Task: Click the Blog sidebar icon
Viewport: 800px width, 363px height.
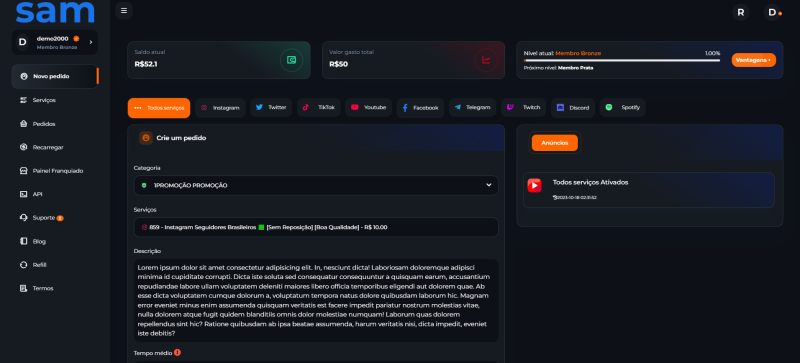Action: pos(23,241)
